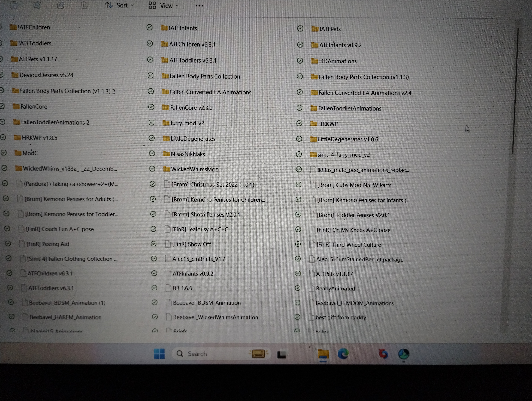
Task: Select the HRKWP v1.8.5 folder icon
Action: [17, 137]
